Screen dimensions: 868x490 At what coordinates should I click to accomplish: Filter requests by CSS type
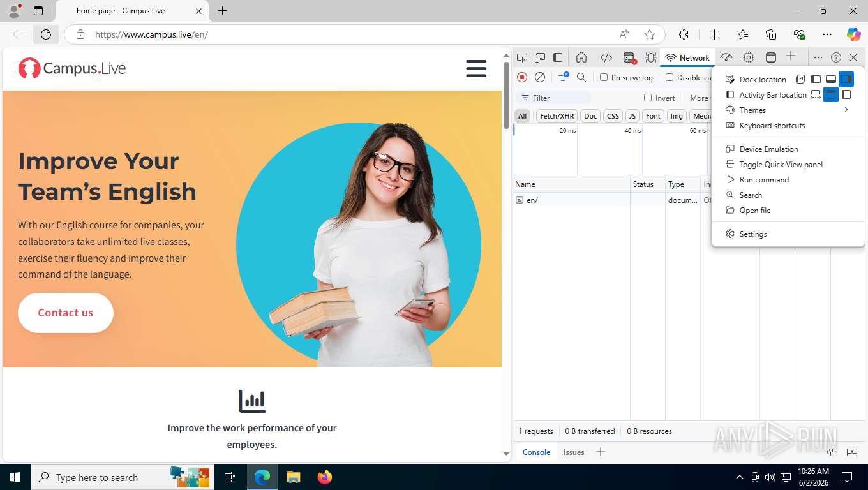pos(613,115)
